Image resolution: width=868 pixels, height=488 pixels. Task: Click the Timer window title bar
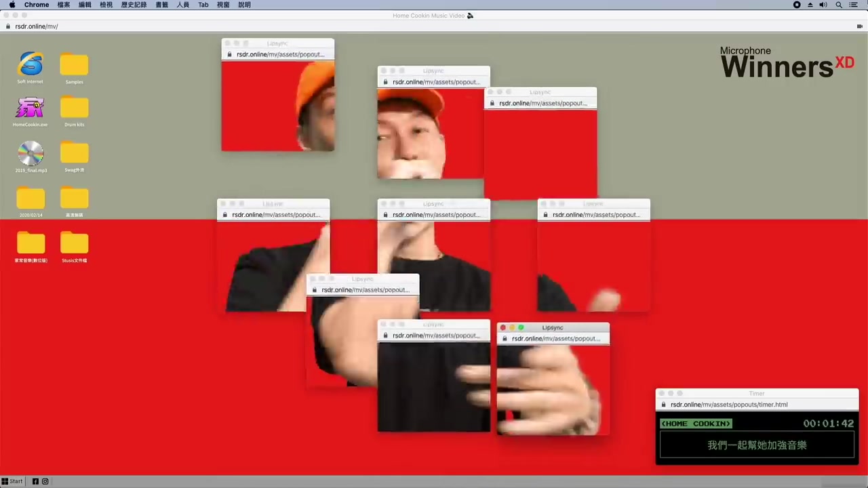tap(757, 393)
